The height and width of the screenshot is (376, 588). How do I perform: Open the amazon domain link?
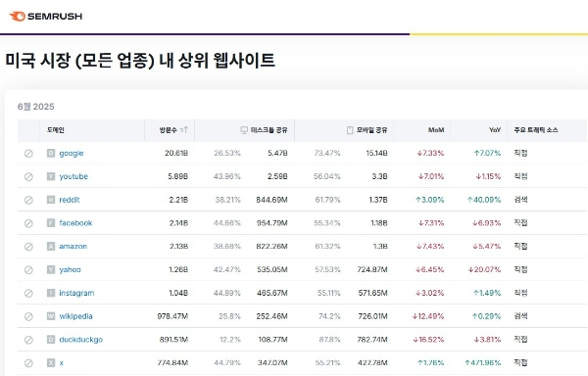(73, 246)
